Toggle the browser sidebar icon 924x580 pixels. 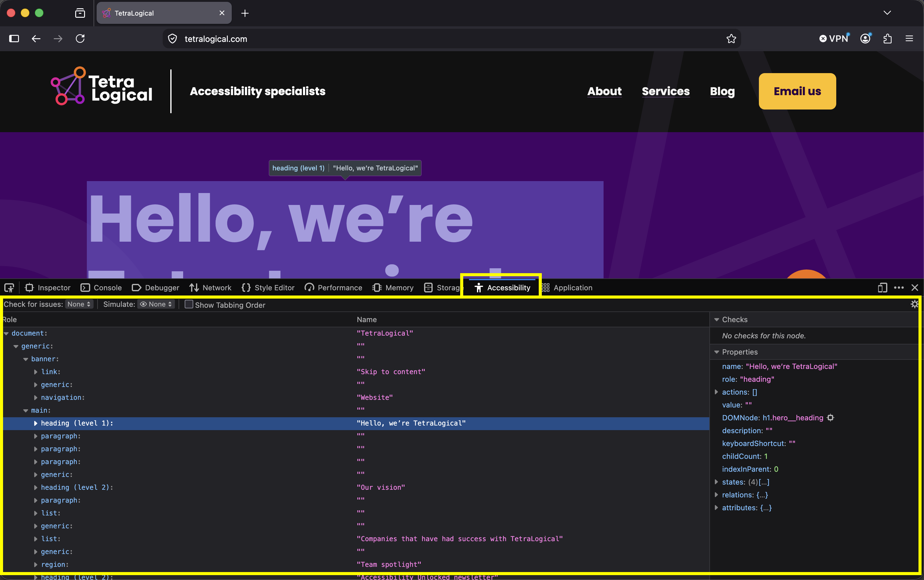14,38
